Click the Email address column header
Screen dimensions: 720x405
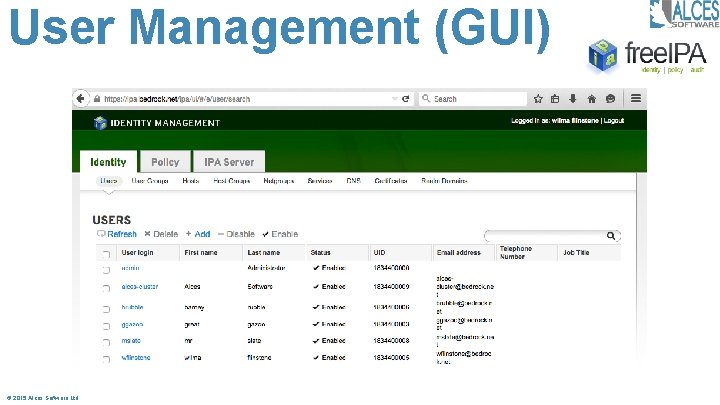click(463, 253)
